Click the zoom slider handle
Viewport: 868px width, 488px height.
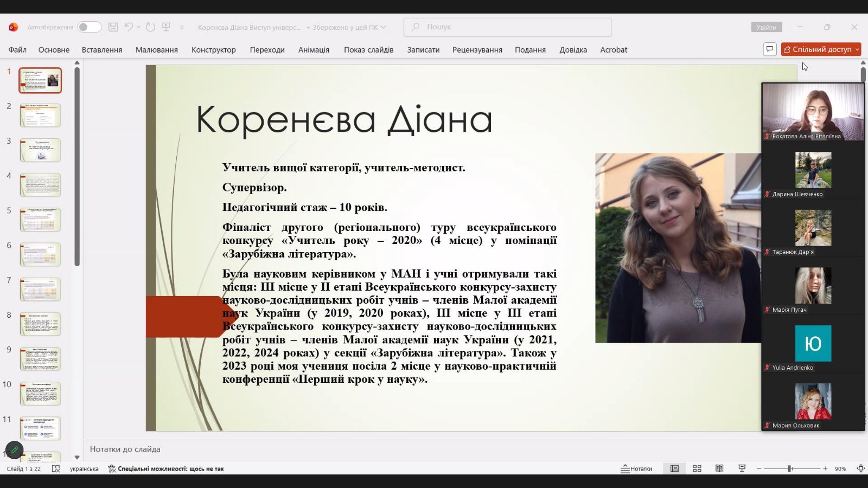pyautogui.click(x=790, y=468)
